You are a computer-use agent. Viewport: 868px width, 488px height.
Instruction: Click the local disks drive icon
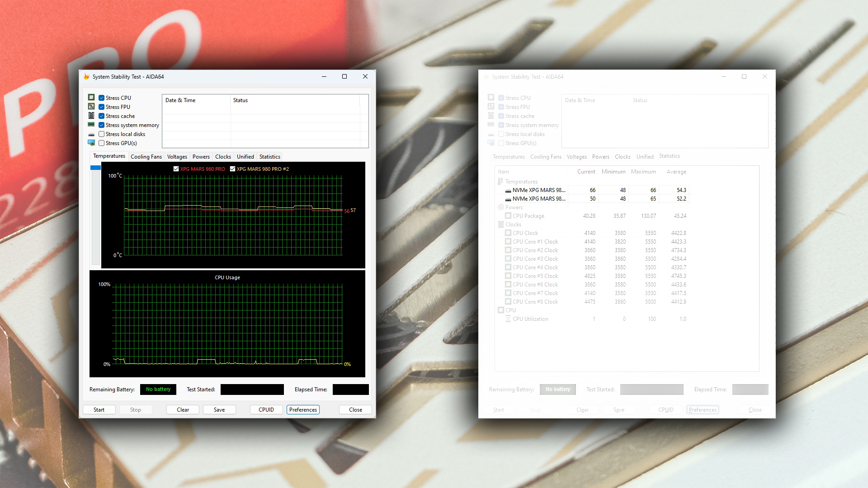click(x=91, y=135)
